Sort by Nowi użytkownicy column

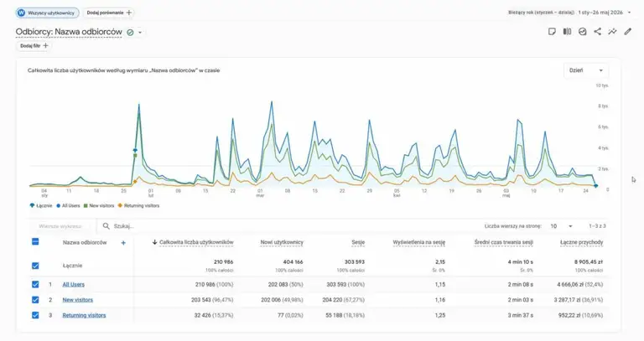click(282, 242)
